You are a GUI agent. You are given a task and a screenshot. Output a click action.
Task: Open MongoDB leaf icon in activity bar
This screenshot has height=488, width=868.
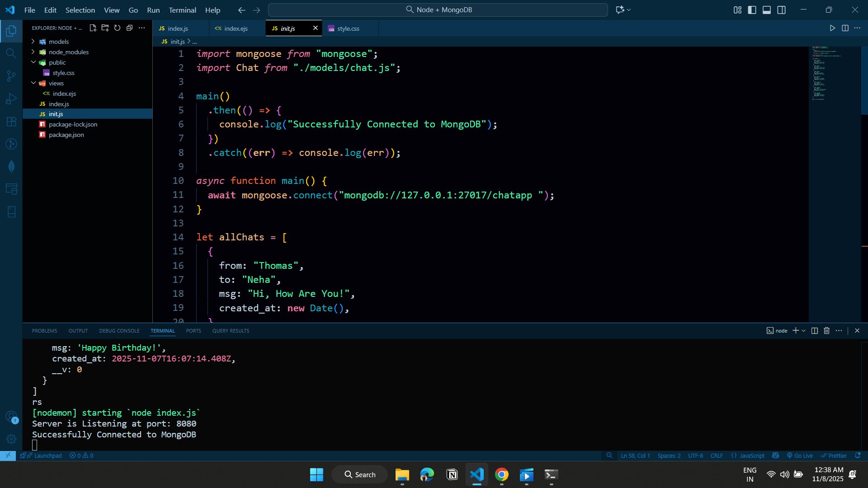[11, 166]
